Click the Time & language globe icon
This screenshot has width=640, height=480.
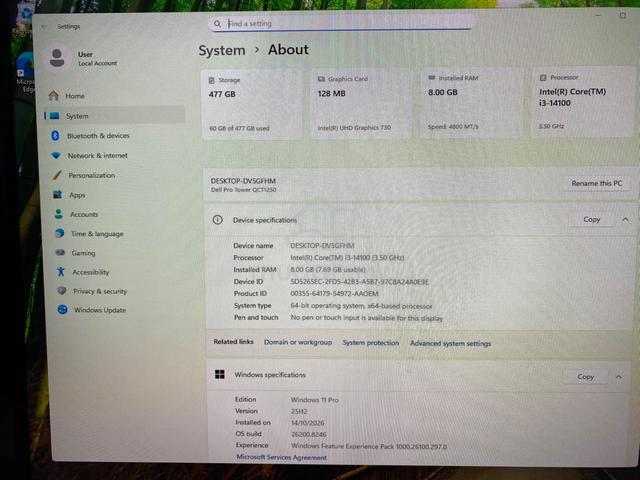click(60, 233)
